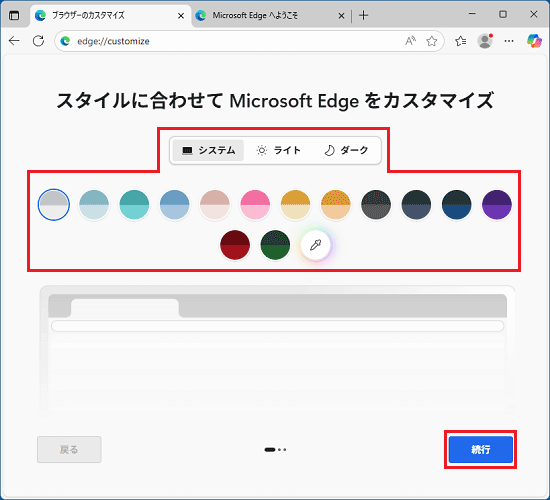Click the 続行 button

pyautogui.click(x=481, y=449)
